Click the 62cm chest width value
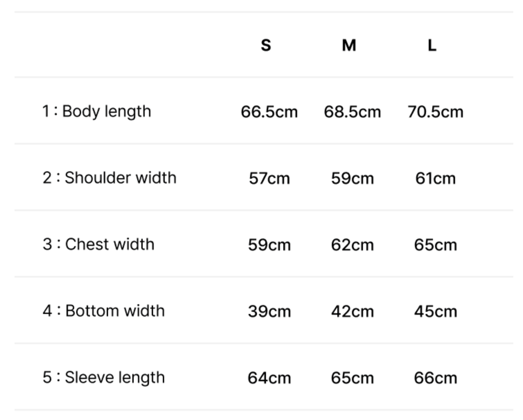The image size is (523, 420). (352, 245)
